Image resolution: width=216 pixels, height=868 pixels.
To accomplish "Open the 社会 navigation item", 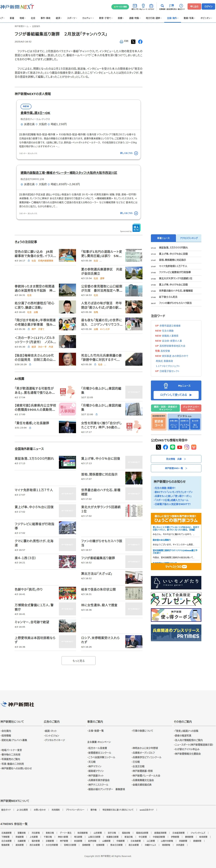I will coord(33,18).
